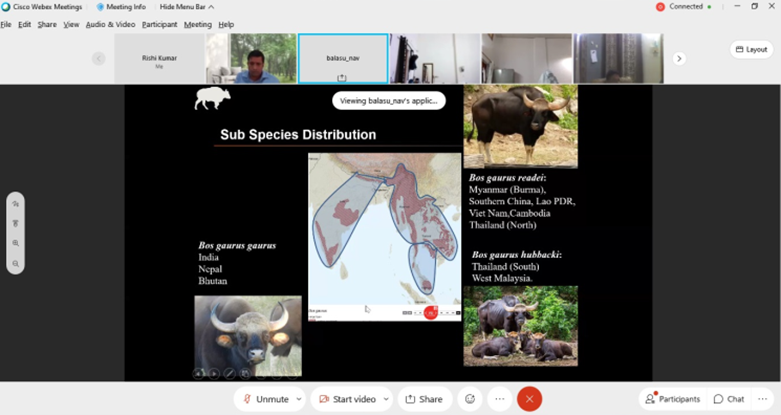The height and width of the screenshot is (415, 781).
Task: Expand audio options arrow beside Unmute
Action: pyautogui.click(x=298, y=399)
